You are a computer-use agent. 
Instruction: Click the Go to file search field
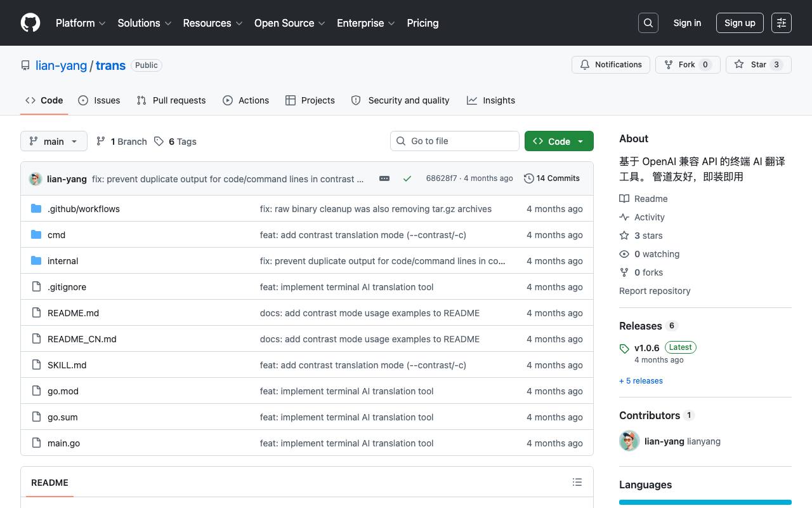coord(455,141)
